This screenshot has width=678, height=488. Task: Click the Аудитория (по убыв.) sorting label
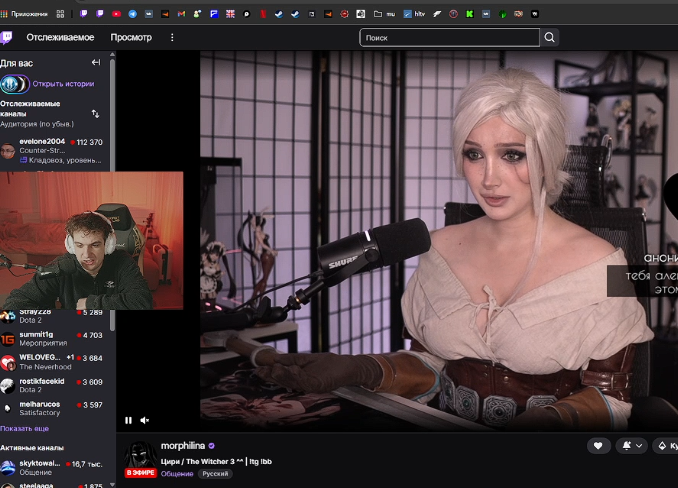[x=37, y=124]
